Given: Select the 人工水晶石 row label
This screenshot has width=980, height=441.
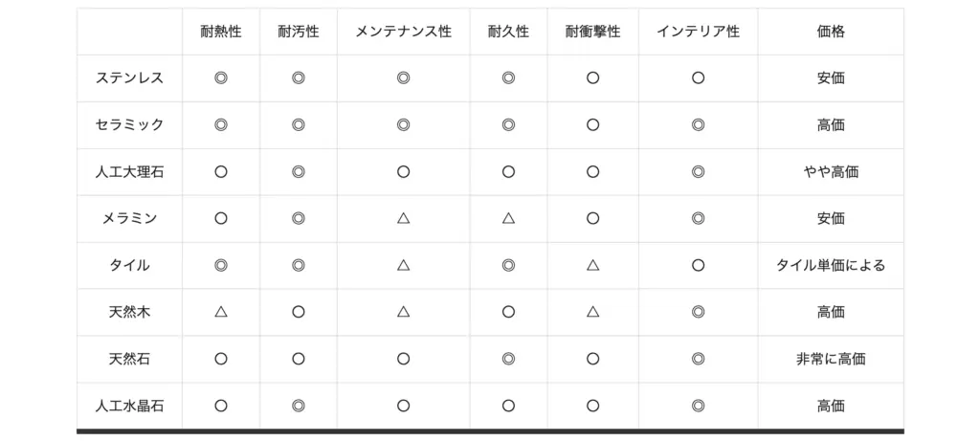Looking at the screenshot, I should (x=129, y=406).
